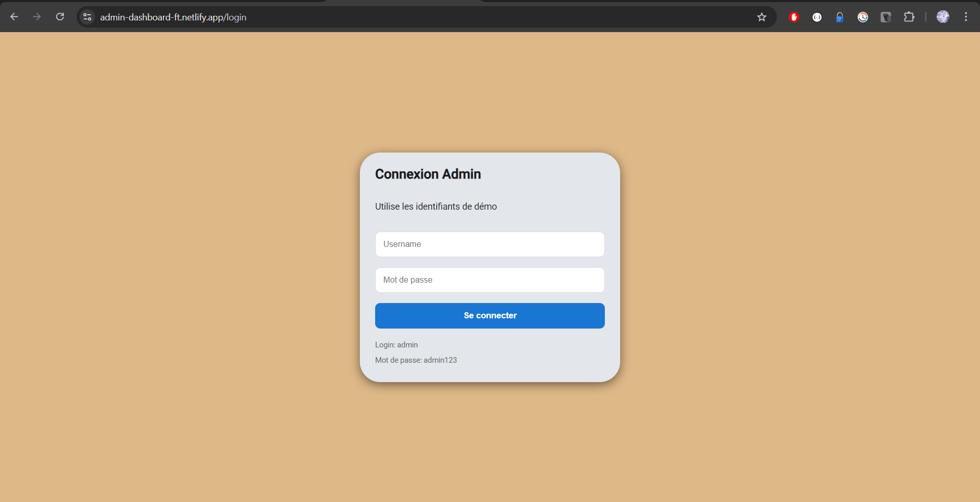Open the clock extension icon
This screenshot has height=502, width=980.
tap(863, 17)
